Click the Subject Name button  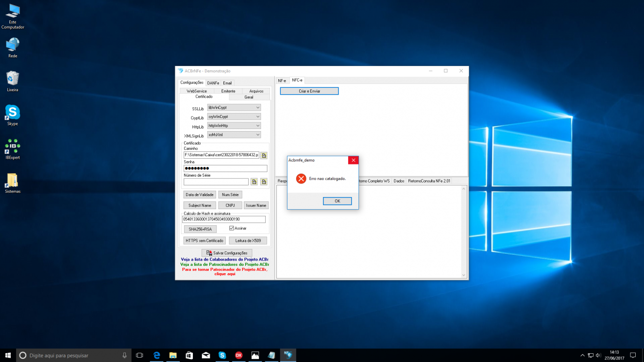click(200, 205)
